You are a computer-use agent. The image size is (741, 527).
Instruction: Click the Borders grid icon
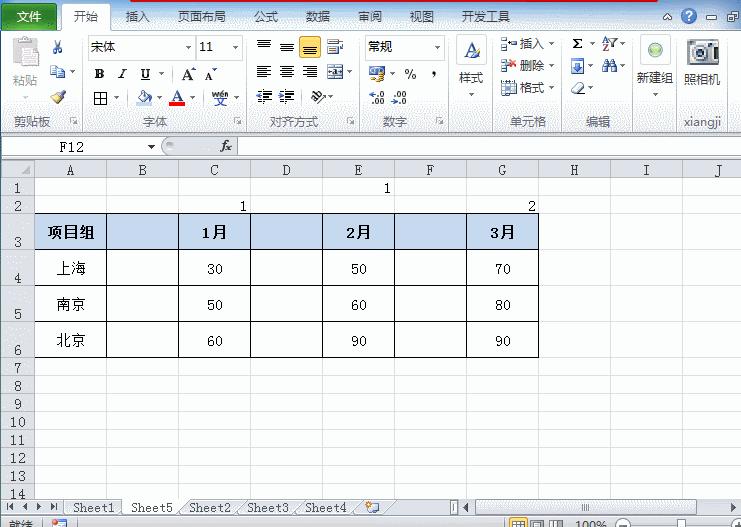click(100, 98)
